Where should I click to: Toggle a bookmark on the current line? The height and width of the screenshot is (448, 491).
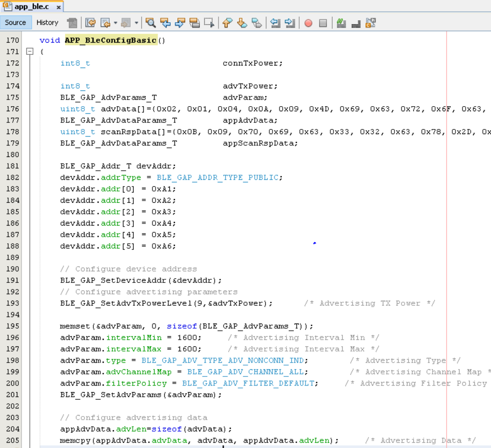pos(257,23)
